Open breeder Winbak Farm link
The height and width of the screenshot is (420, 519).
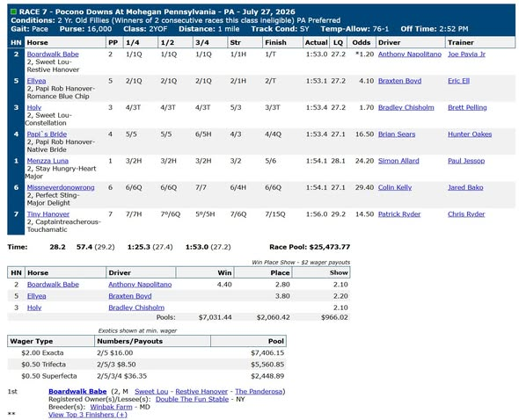coord(111,407)
